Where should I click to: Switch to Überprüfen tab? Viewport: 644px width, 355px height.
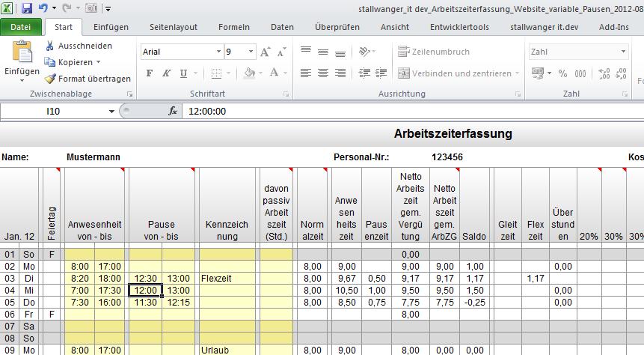tap(337, 27)
